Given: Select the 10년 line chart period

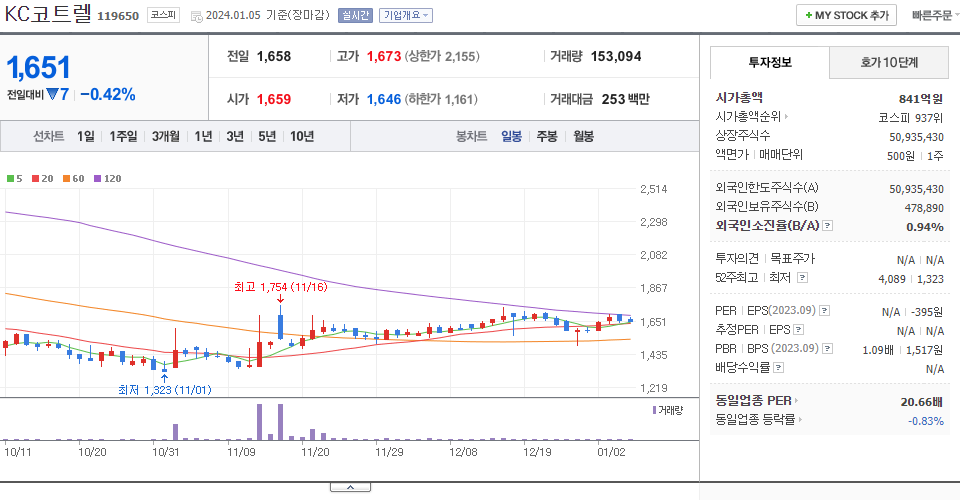Looking at the screenshot, I should [x=302, y=136].
